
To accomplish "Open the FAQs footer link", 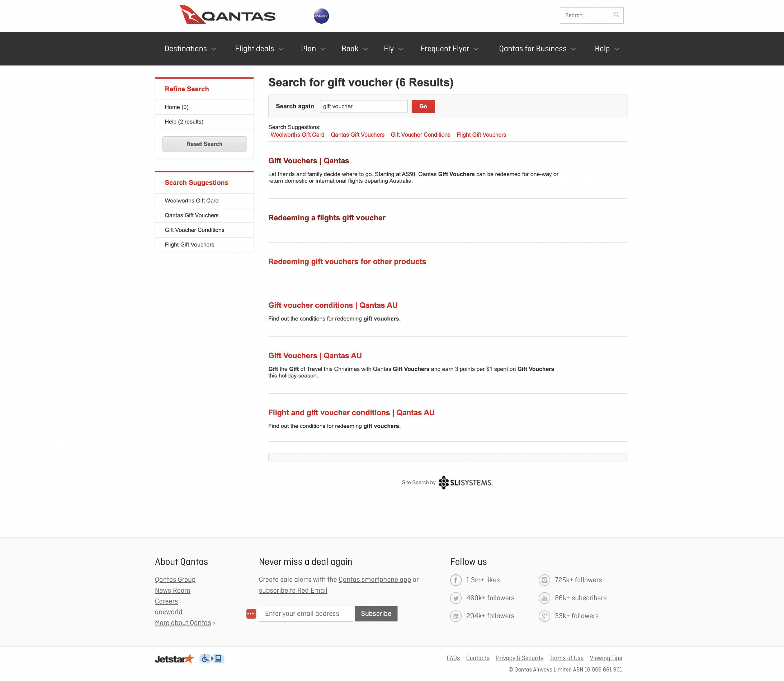I will coord(453,658).
